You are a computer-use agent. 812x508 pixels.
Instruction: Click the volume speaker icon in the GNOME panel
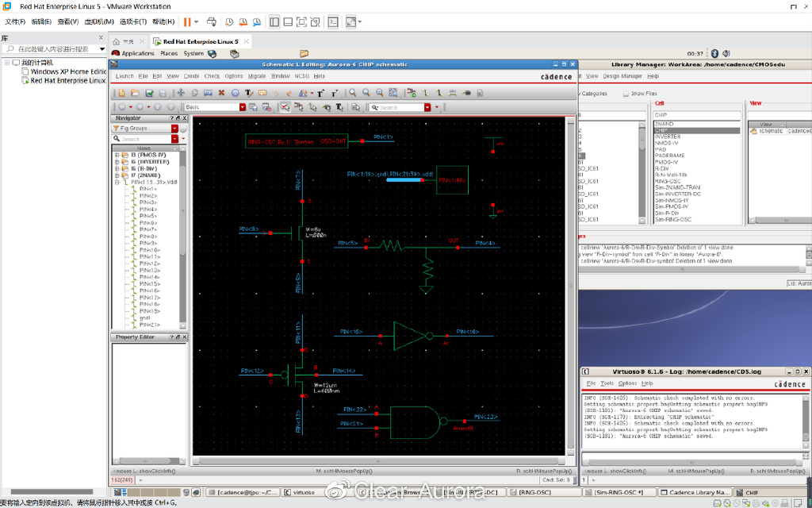click(726, 53)
